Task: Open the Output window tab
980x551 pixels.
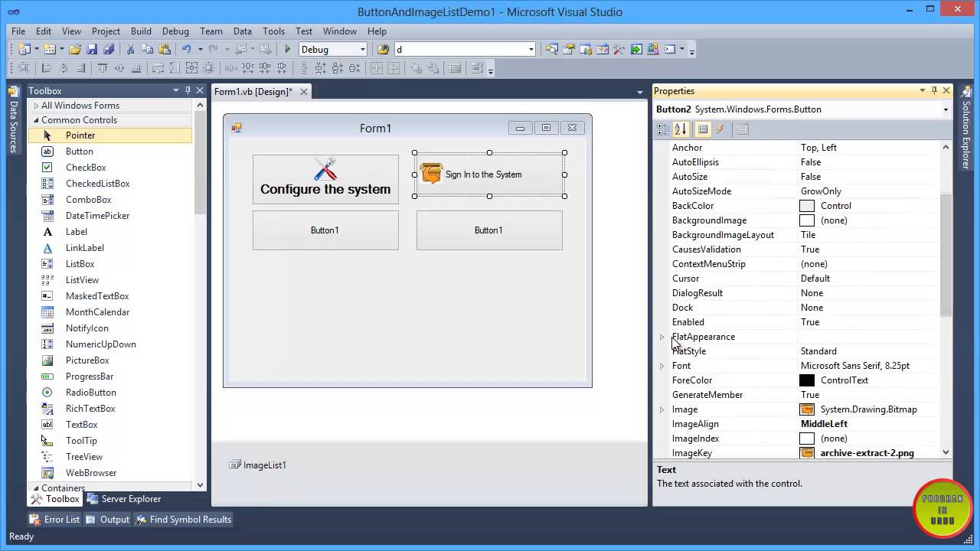Action: tap(108, 519)
